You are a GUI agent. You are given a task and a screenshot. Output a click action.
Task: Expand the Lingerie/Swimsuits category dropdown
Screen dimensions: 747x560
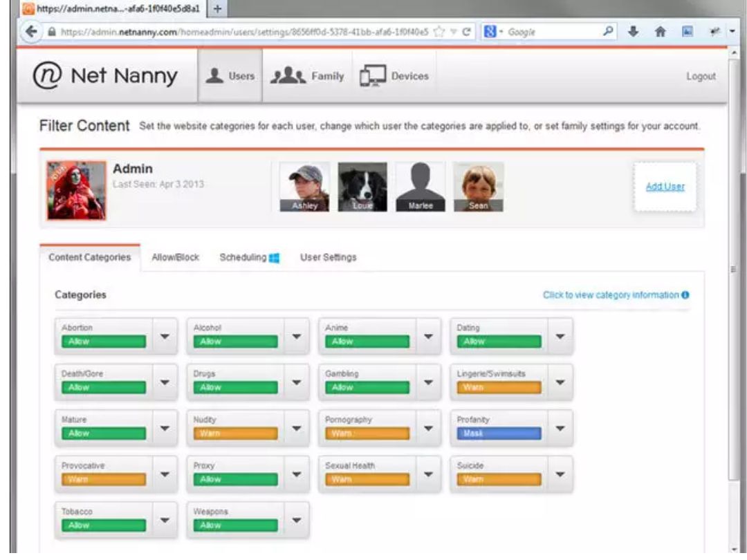[560, 382]
